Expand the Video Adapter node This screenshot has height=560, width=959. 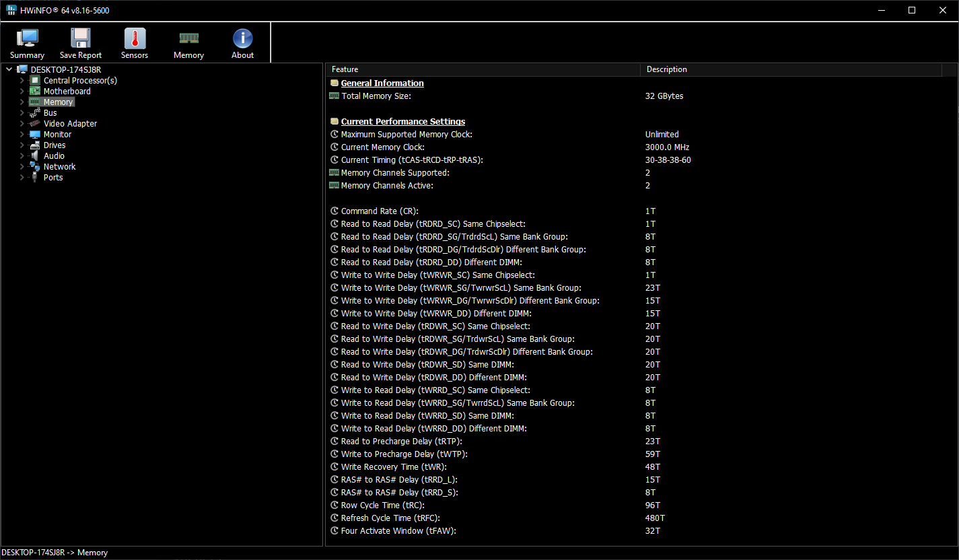pyautogui.click(x=22, y=124)
